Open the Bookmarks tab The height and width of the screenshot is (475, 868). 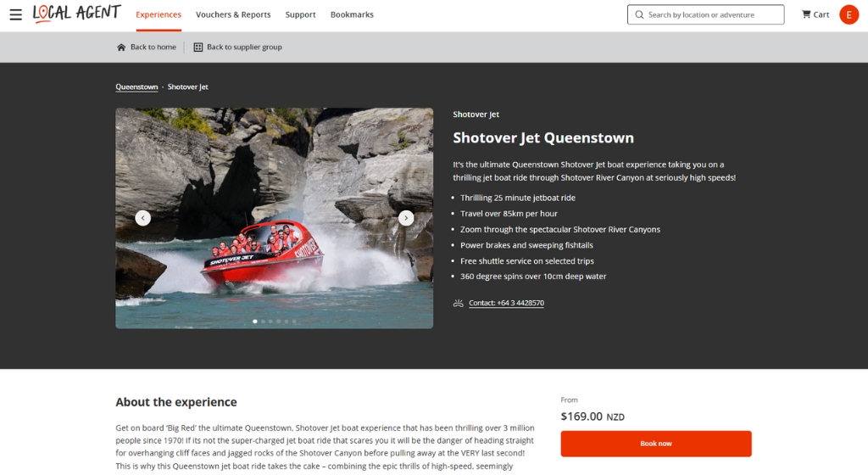click(x=352, y=15)
